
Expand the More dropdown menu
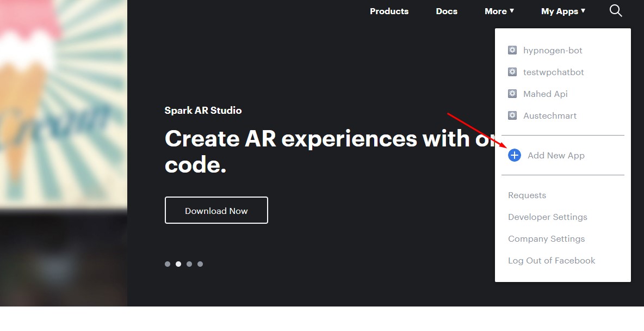coord(499,11)
